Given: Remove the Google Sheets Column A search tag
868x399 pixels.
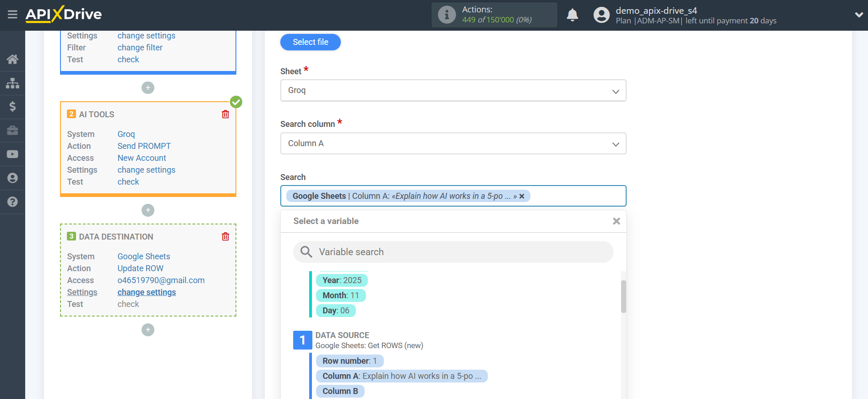Looking at the screenshot, I should (x=522, y=196).
